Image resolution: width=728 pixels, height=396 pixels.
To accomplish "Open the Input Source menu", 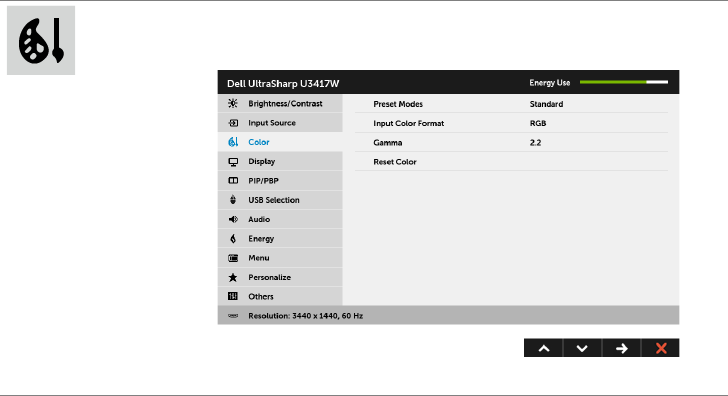I will click(x=280, y=123).
